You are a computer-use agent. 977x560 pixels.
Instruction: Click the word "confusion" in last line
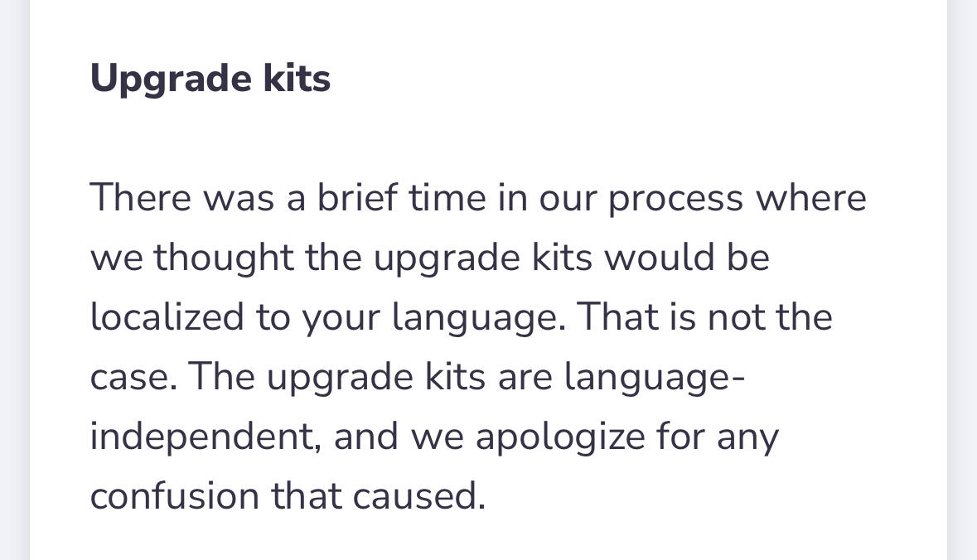pyautogui.click(x=175, y=496)
